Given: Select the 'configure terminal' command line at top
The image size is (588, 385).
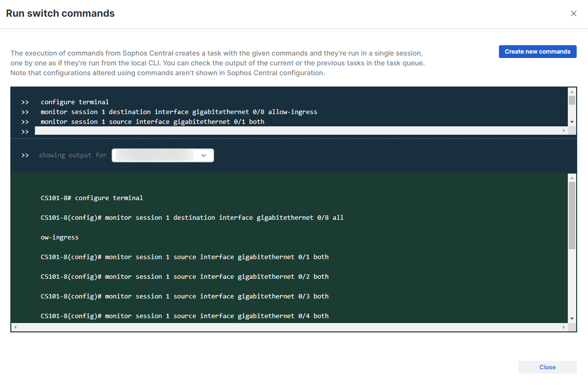Looking at the screenshot, I should click(75, 102).
